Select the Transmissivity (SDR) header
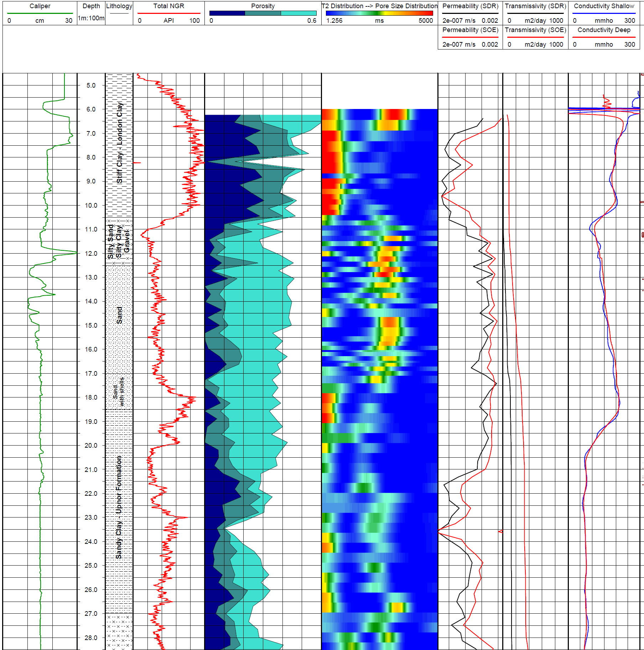The width and height of the screenshot is (644, 650). (x=535, y=6)
